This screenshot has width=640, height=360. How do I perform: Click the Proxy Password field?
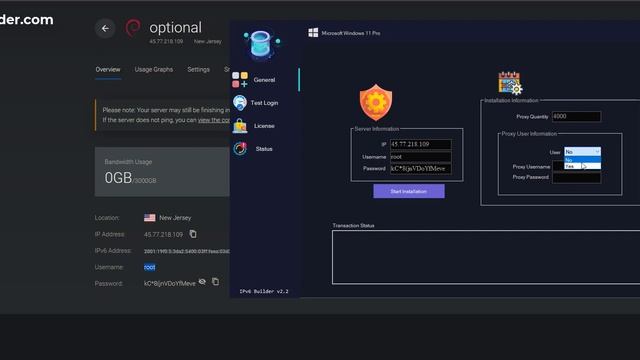576,178
